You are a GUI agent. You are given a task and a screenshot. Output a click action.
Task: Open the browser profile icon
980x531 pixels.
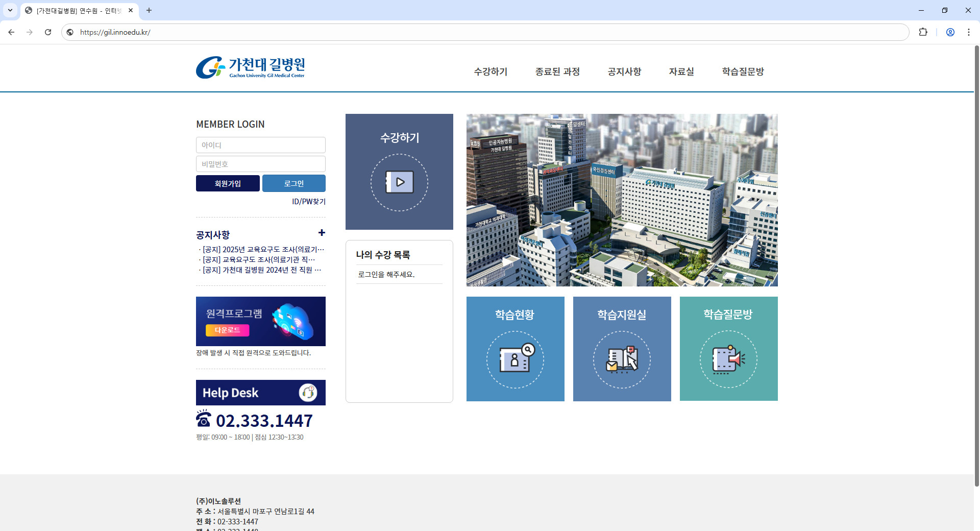950,32
